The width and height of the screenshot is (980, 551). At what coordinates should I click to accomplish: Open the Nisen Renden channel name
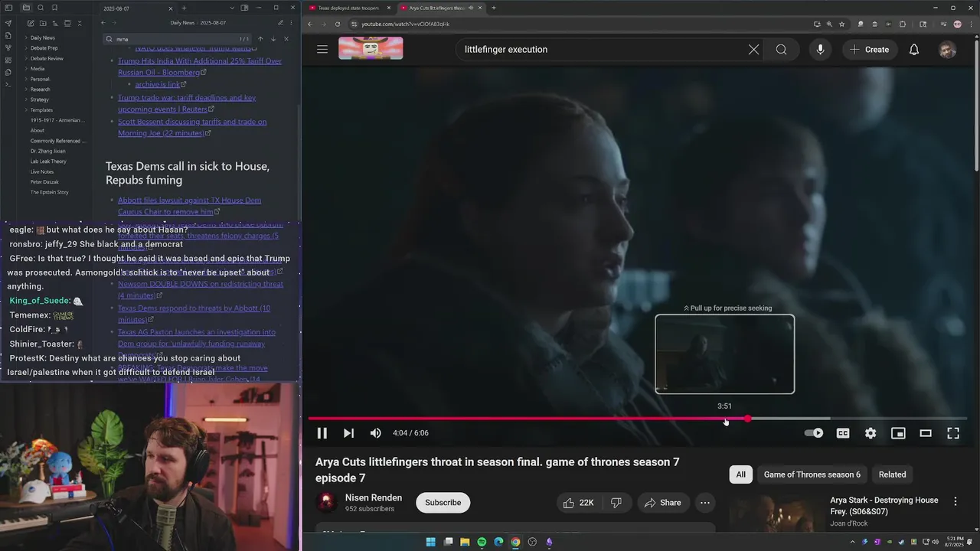(x=373, y=497)
